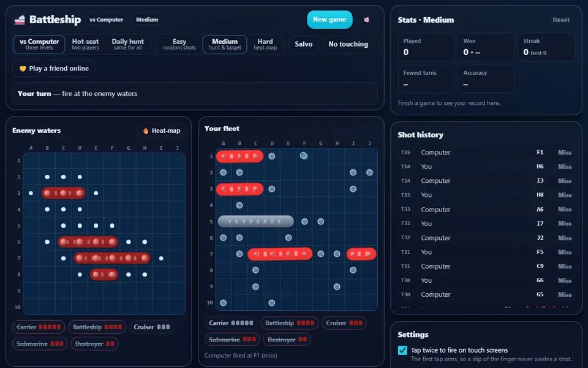Click the sunk two-cell ship at I7 in your fleet
The image size is (588, 368).
[361, 254]
